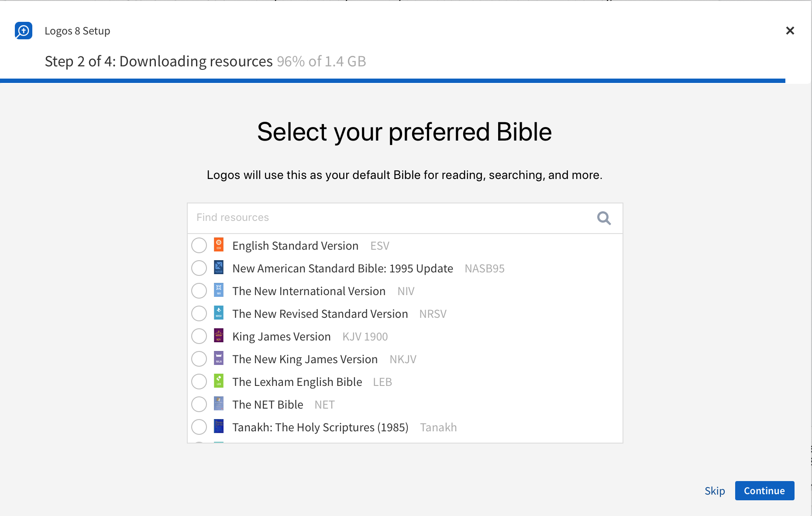
Task: Click 'King James Version' title text
Action: click(282, 337)
